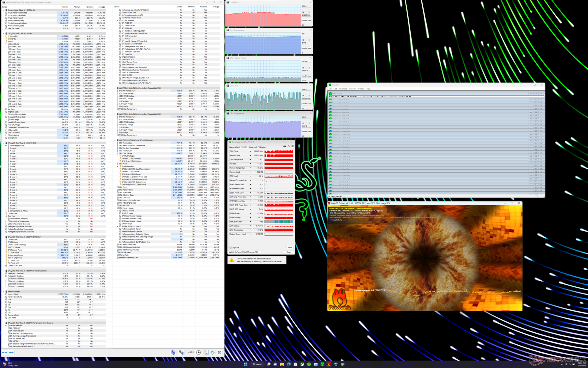Viewport: 588px width, 368px height.
Task: Open the Advanced menu in Prime95
Action: coord(343,89)
